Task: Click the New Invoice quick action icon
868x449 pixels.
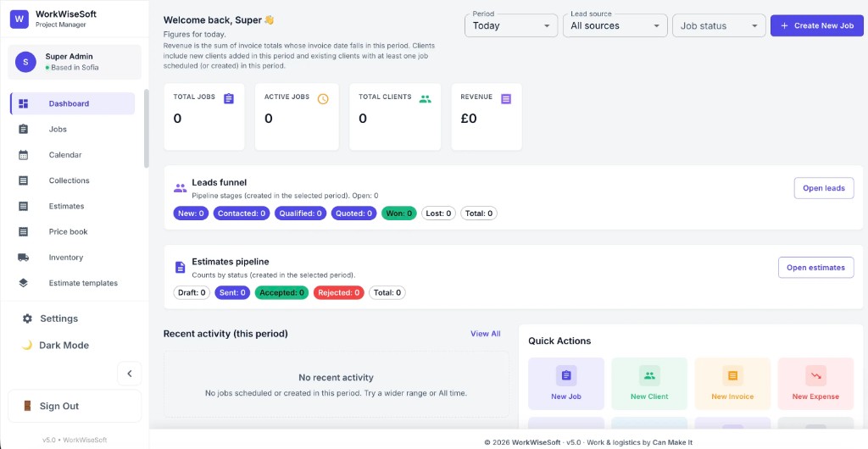Action: [732, 375]
